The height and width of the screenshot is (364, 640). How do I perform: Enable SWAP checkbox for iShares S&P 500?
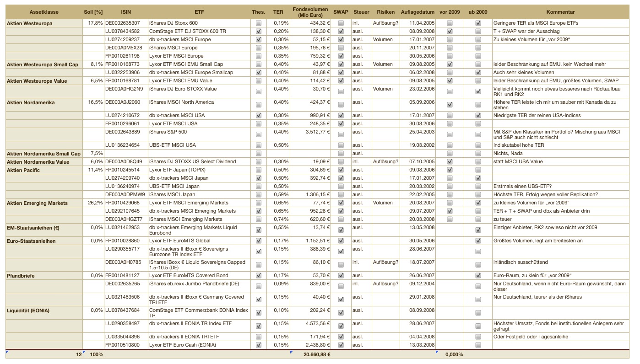click(x=341, y=134)
